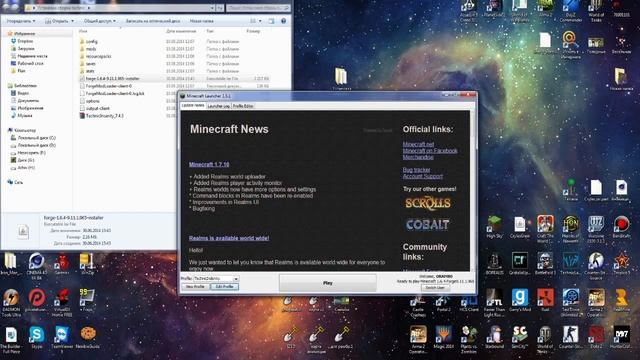Image resolution: width=640 pixels, height=360 pixels.
Task: Launch the TeamViewer desktop icon
Action: click(62, 338)
